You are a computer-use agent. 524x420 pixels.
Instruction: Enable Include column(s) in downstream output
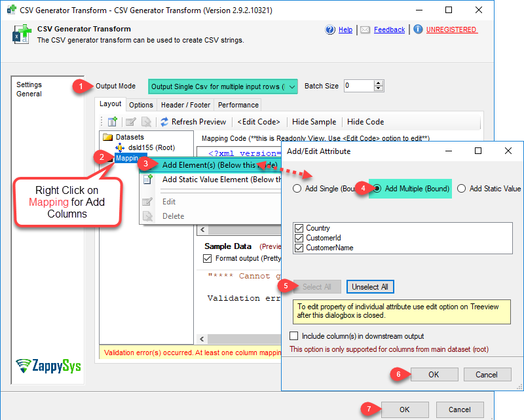coord(293,335)
